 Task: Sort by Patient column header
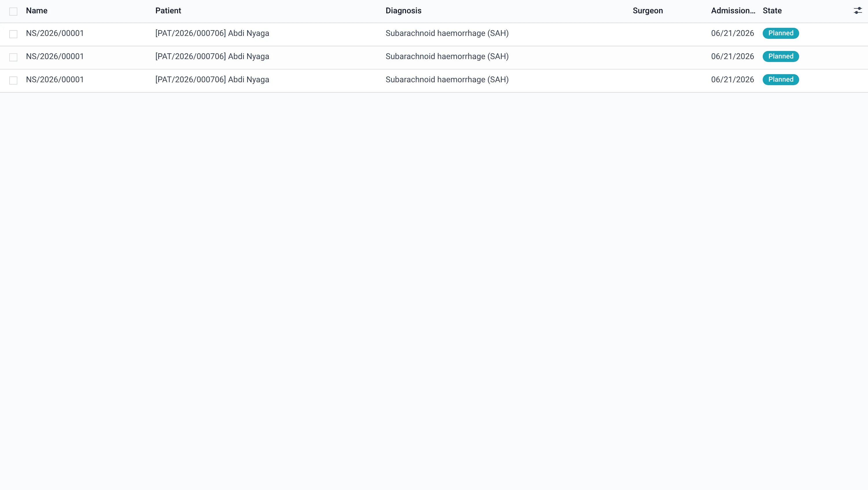tap(168, 11)
